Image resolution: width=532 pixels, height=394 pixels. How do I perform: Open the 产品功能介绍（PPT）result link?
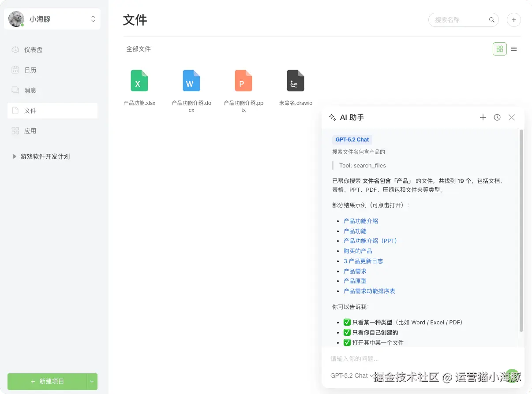point(371,241)
